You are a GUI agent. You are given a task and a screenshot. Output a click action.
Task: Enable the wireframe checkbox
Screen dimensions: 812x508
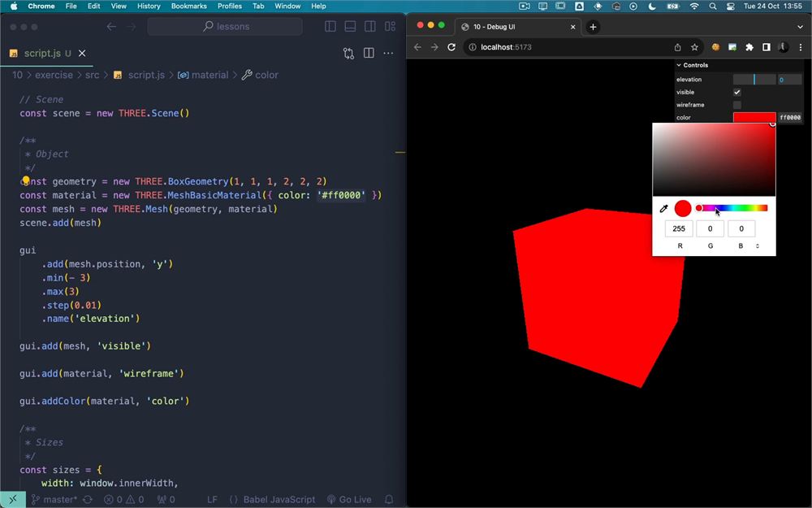pos(737,105)
